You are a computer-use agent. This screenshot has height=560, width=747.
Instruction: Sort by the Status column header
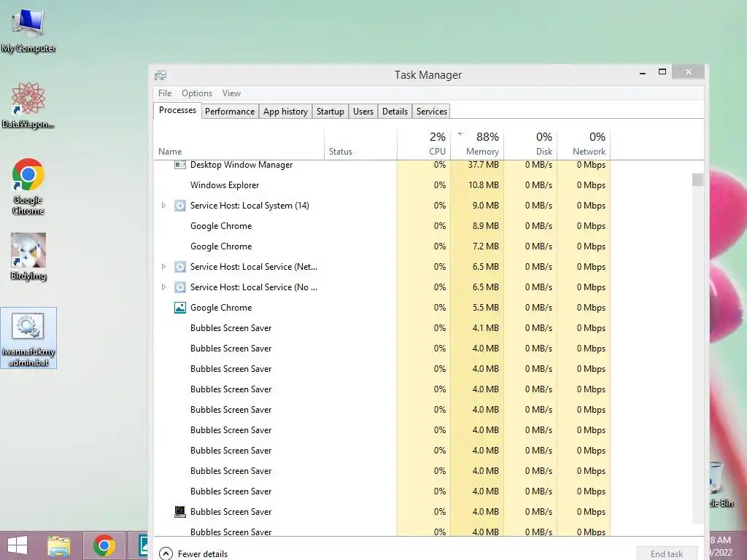(x=360, y=144)
